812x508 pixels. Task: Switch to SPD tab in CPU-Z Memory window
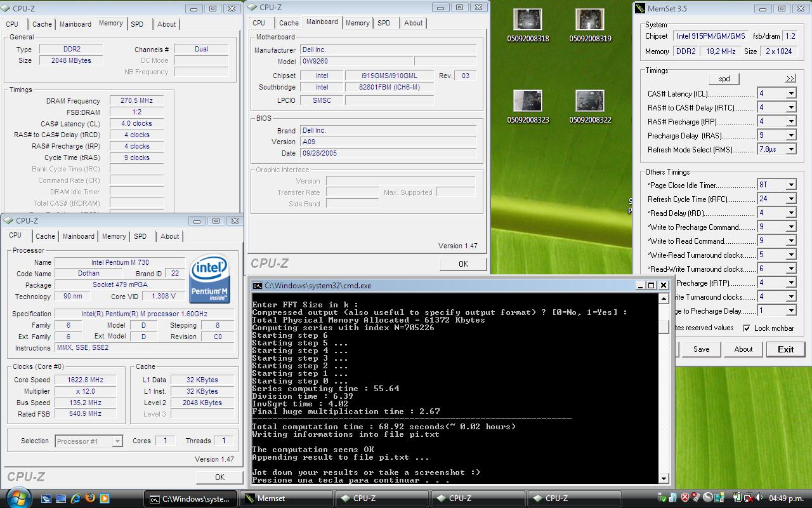pos(137,24)
